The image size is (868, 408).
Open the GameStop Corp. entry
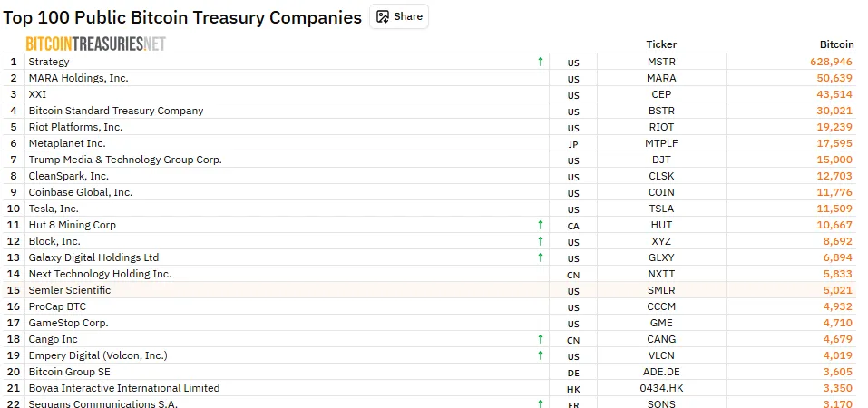[69, 323]
